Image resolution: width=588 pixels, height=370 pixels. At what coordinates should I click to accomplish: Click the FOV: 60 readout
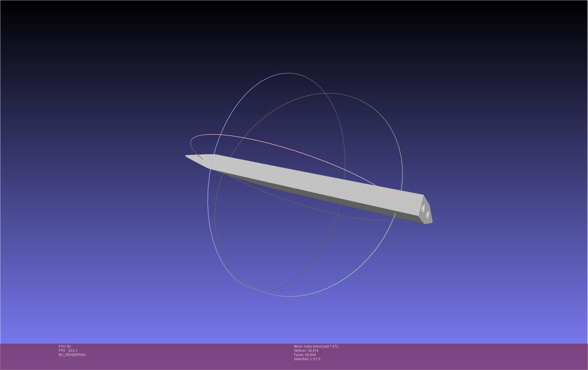point(65,346)
